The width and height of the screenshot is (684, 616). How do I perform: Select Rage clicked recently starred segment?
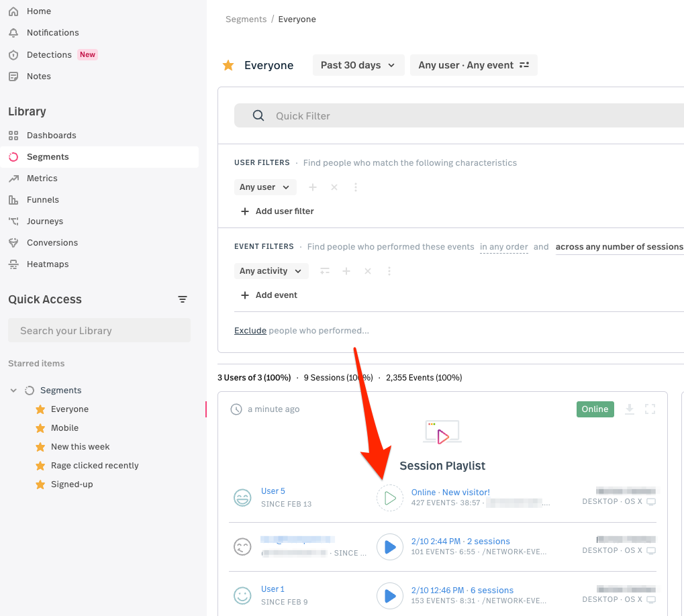click(95, 466)
